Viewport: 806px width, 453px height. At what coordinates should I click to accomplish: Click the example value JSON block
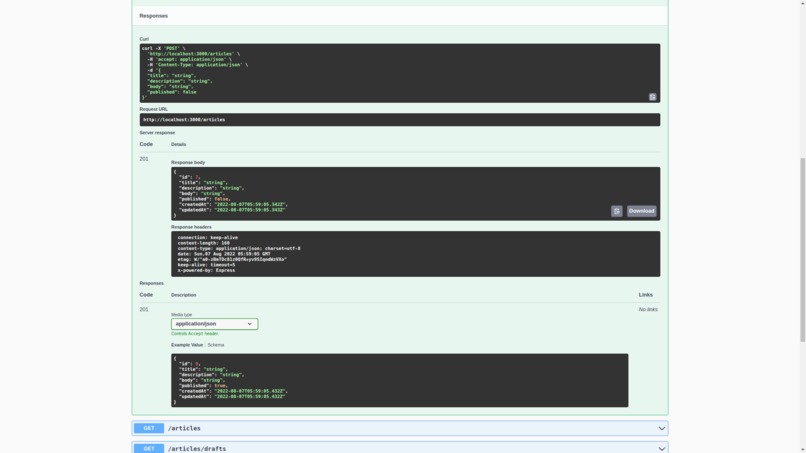coord(399,380)
